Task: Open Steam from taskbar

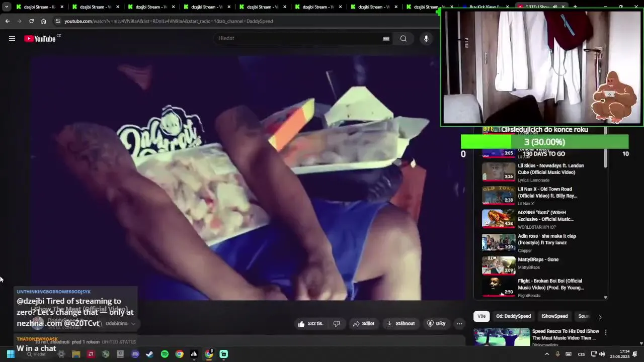Action: (149, 354)
